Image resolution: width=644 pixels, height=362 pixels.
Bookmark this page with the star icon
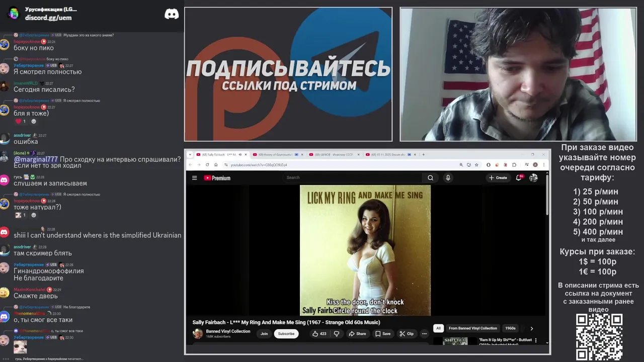476,164
